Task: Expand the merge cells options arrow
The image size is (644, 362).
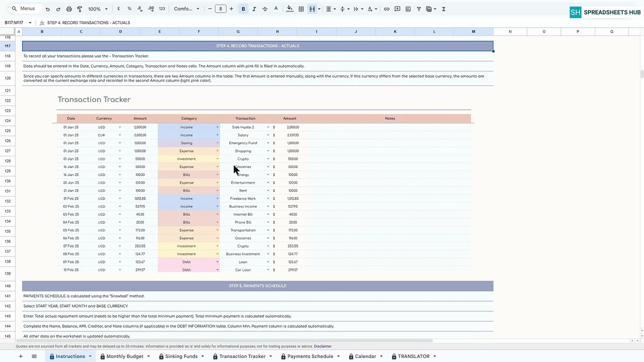Action: (x=318, y=9)
